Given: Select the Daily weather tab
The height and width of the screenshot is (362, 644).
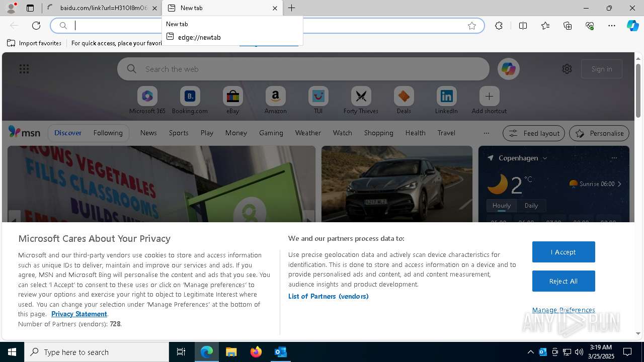Looking at the screenshot, I should tap(531, 205).
